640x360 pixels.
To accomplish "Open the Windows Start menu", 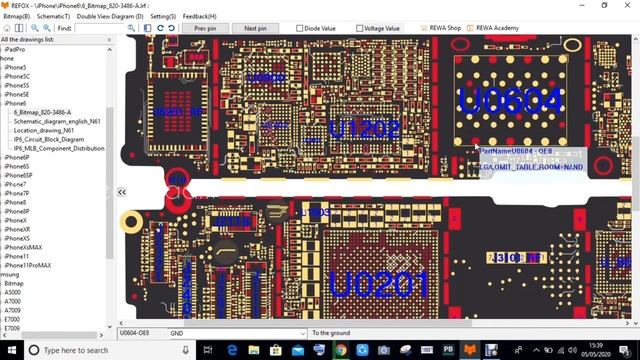I will tap(12, 350).
